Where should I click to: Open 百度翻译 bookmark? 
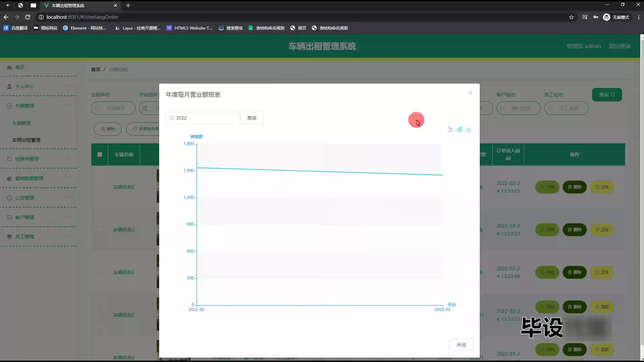(x=15, y=28)
